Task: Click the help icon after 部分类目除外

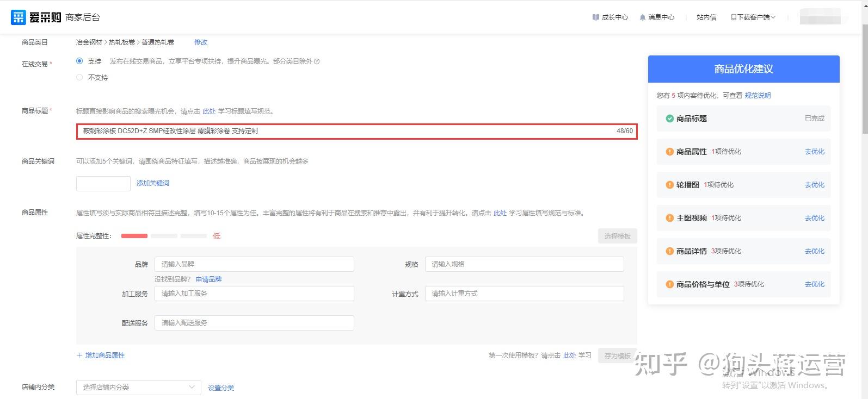Action: click(x=317, y=61)
